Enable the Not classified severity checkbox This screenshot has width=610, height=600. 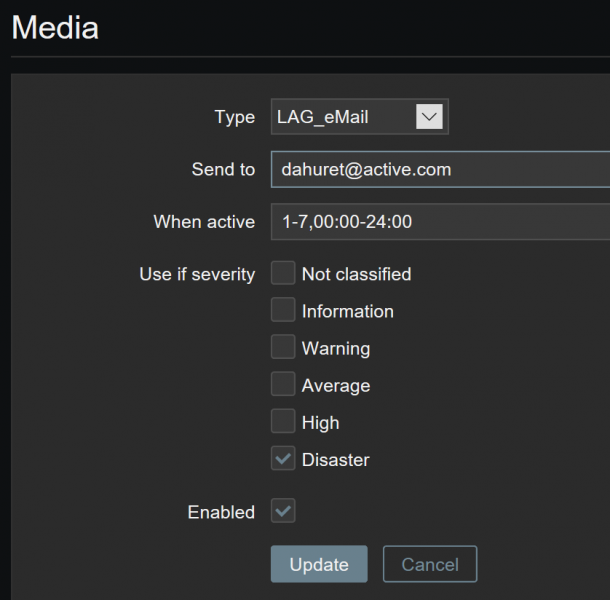coord(283,273)
